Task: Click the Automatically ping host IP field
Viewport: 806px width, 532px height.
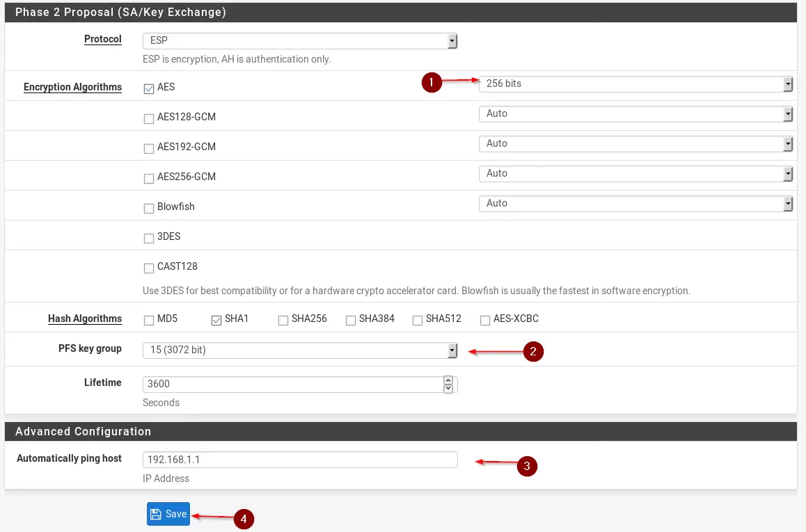Action: [300, 460]
